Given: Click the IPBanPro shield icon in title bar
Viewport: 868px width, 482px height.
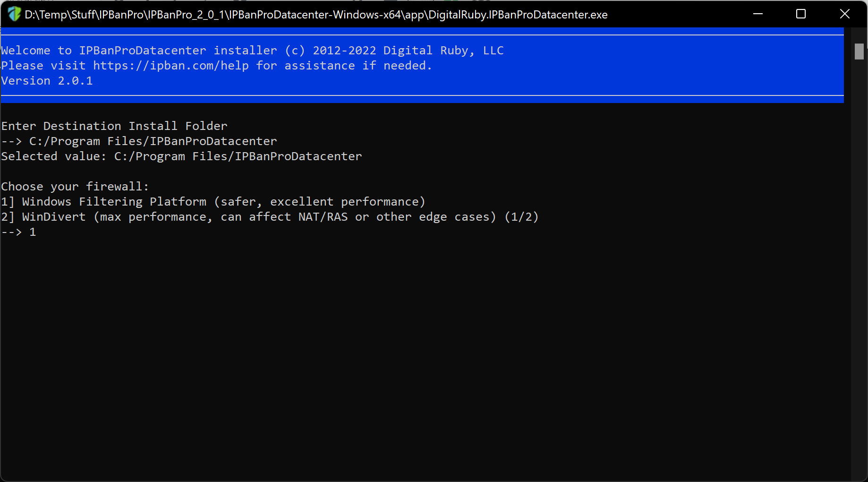Looking at the screenshot, I should pyautogui.click(x=14, y=14).
